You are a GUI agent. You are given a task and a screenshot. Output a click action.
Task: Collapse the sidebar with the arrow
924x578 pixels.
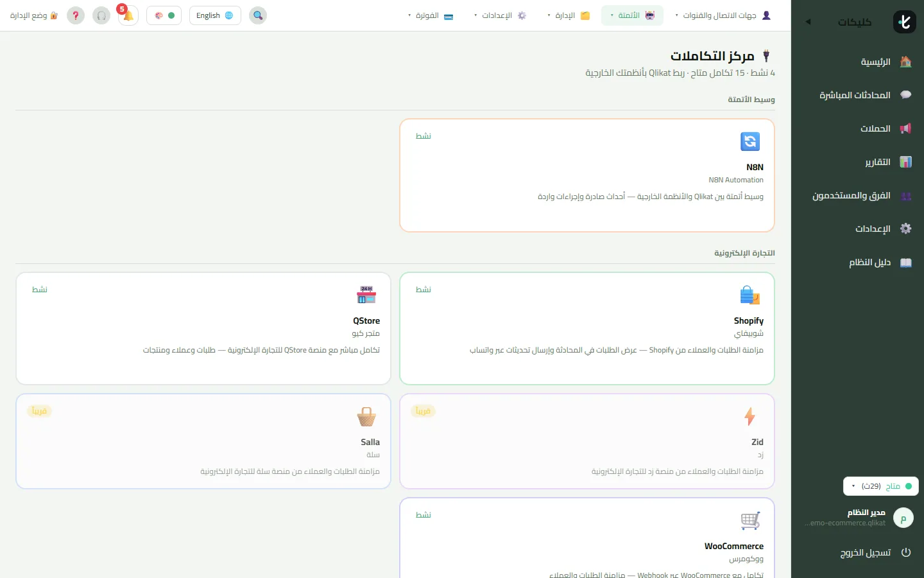tap(809, 22)
